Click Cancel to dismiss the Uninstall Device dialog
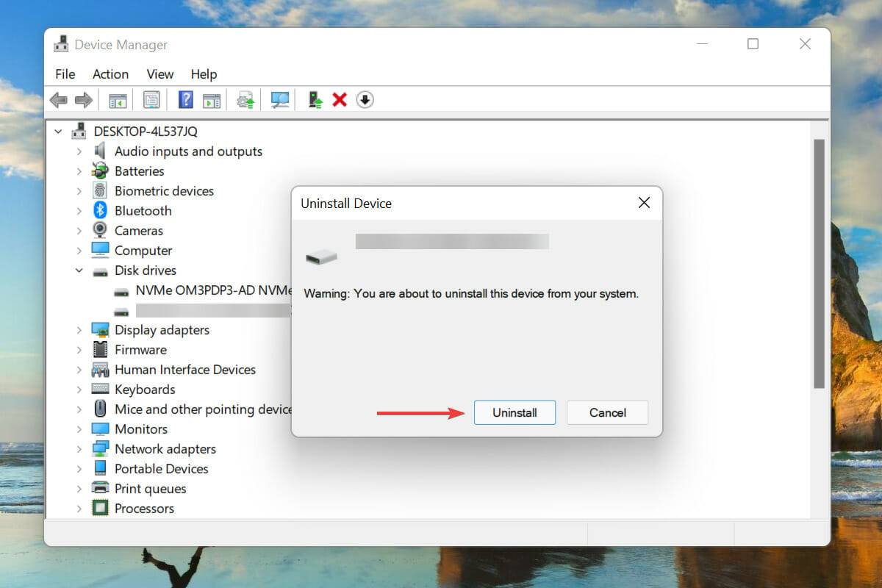The height and width of the screenshot is (588, 882). (607, 412)
